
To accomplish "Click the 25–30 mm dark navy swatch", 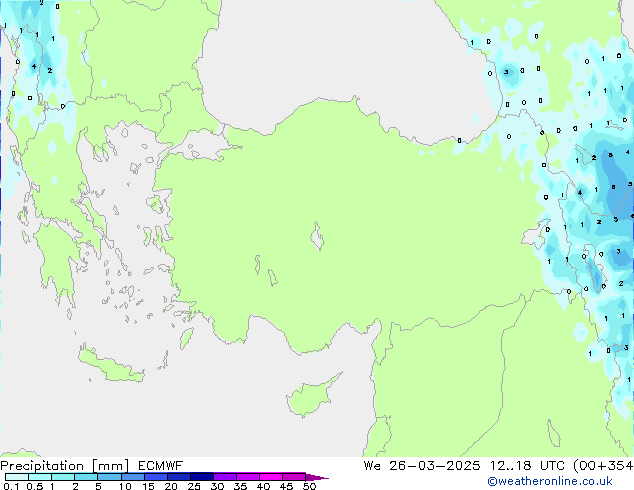I will pyautogui.click(x=201, y=477).
